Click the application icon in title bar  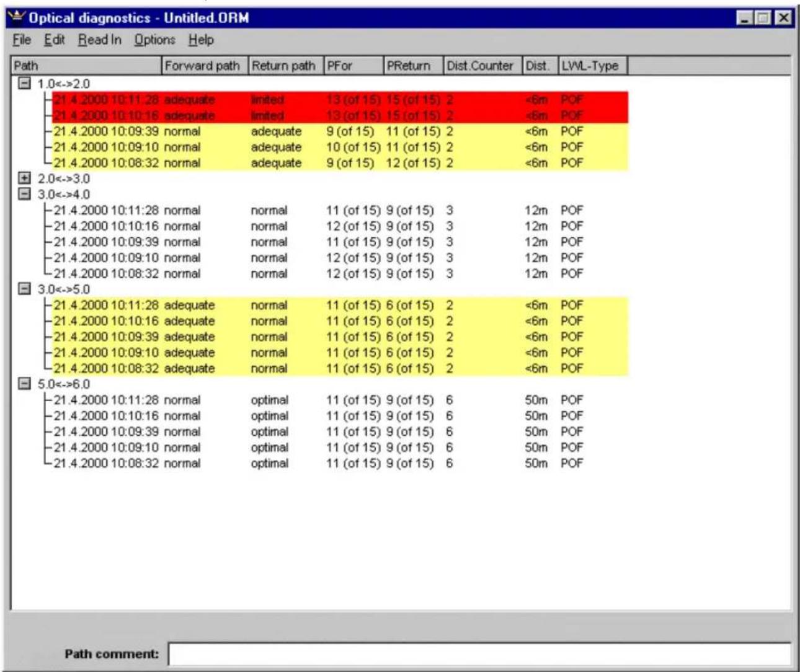(17, 18)
